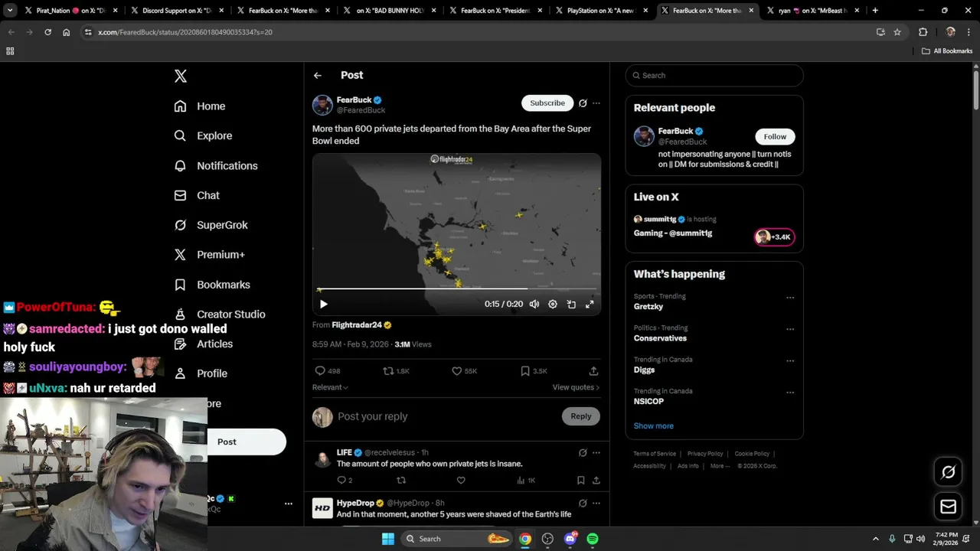The image size is (980, 551).
Task: Repost LIFE's comment
Action: click(401, 481)
